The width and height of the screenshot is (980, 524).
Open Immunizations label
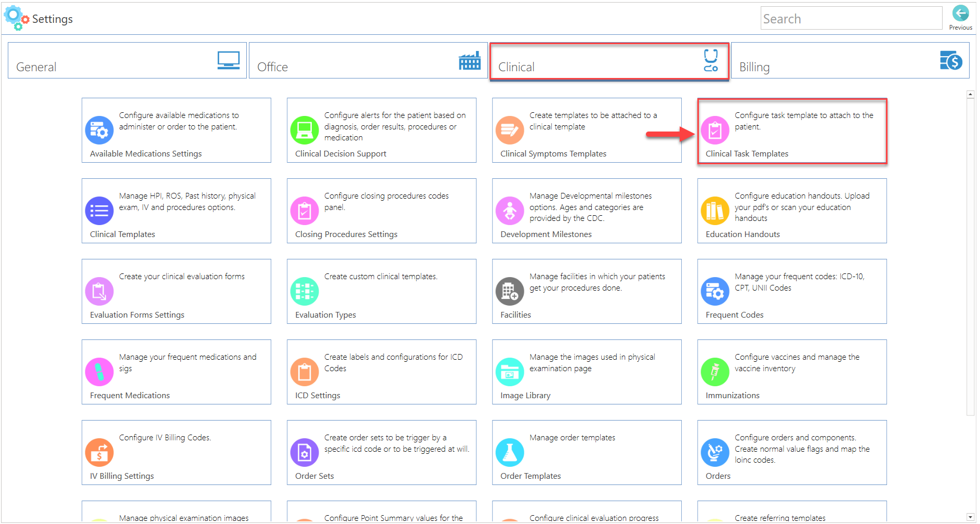point(733,396)
